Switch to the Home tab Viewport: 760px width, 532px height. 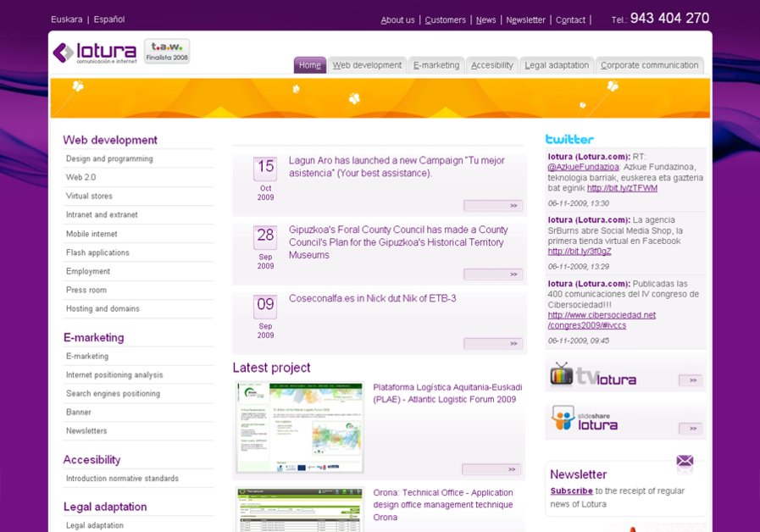coord(308,64)
